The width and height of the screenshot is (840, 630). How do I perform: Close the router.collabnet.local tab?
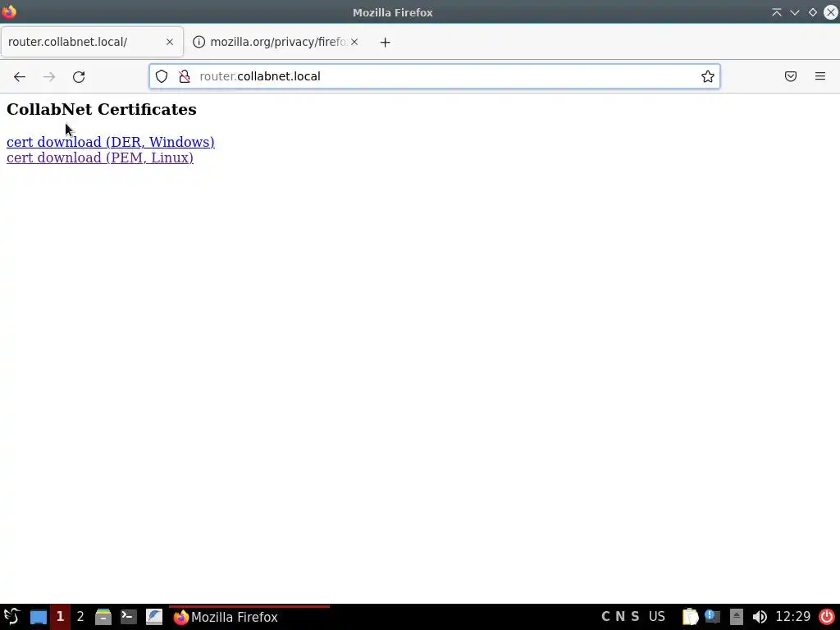[169, 42]
